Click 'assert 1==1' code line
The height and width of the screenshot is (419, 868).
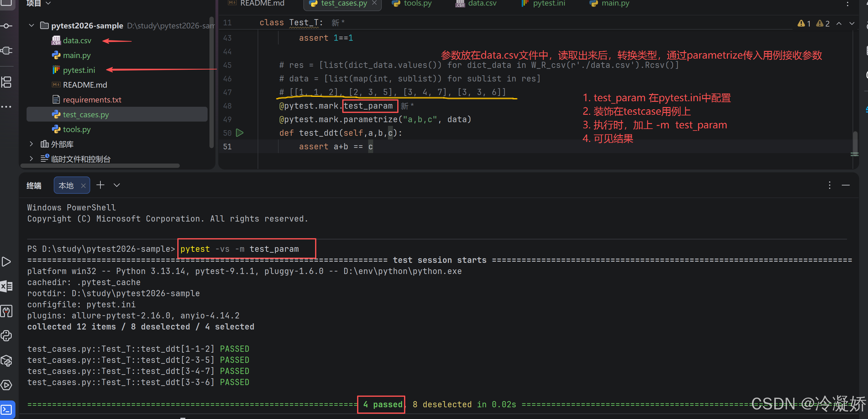[326, 38]
